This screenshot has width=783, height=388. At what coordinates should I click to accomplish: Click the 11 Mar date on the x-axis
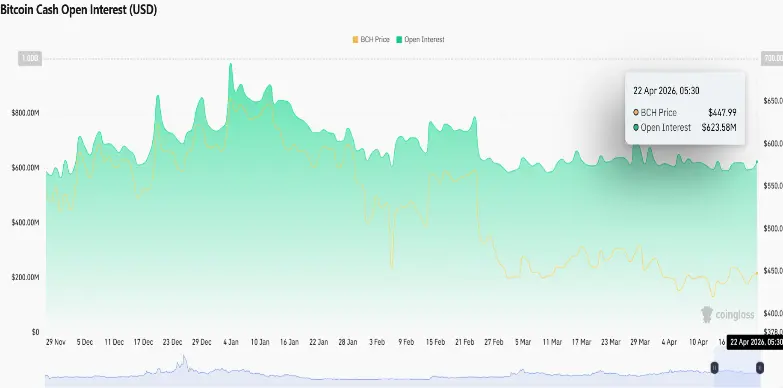pos(552,342)
